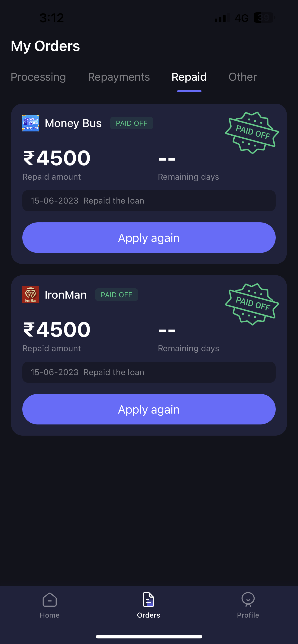Tap the IronMan app logo
Screen dimensions: 298x644
[31, 294]
